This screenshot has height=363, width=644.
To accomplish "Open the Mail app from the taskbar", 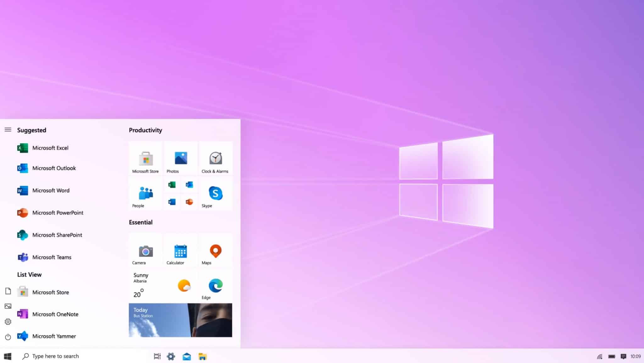I will [187, 356].
